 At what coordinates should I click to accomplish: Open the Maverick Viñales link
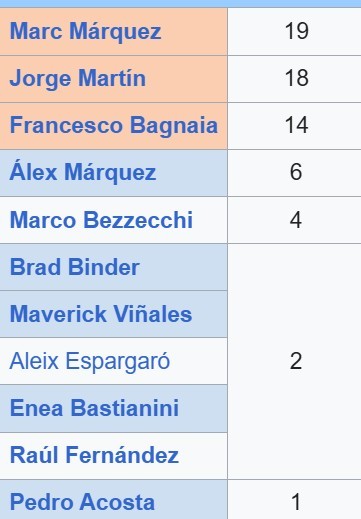click(101, 314)
